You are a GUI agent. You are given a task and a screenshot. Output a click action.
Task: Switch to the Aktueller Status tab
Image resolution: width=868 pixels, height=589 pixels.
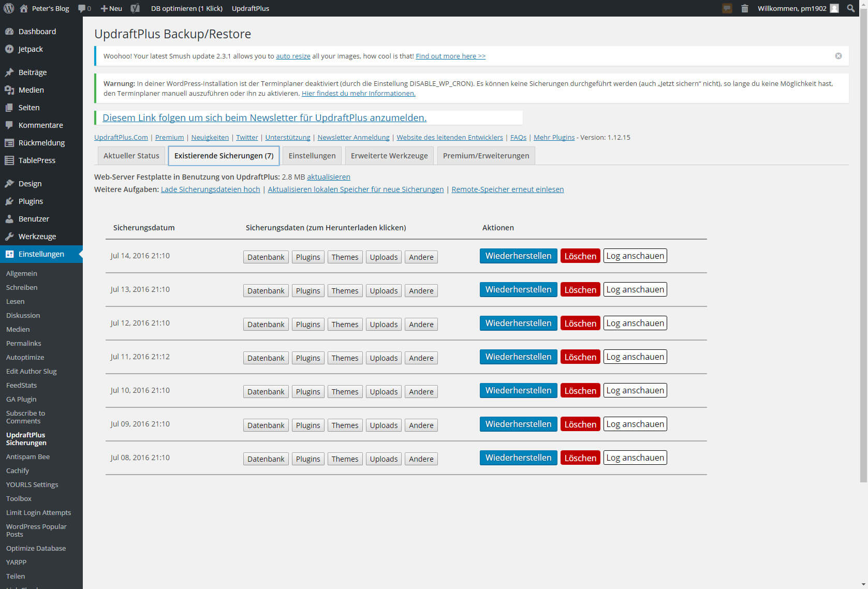pyautogui.click(x=131, y=156)
